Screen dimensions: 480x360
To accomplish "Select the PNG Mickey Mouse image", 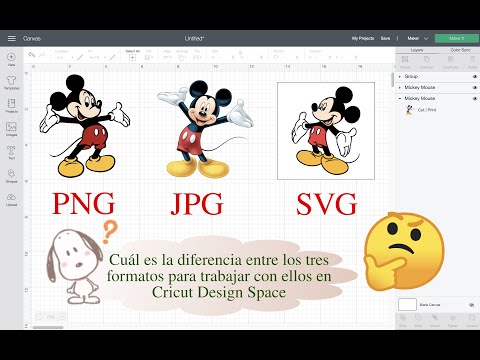I will pyautogui.click(x=85, y=126).
